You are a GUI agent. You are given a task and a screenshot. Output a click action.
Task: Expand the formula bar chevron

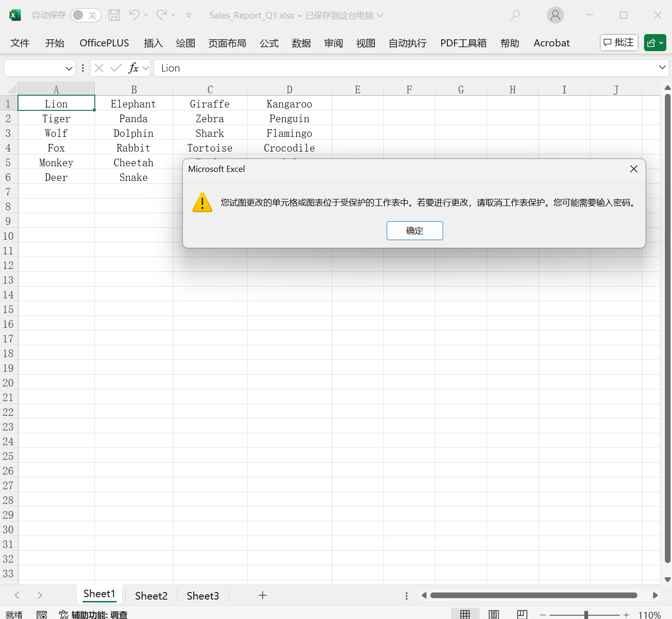(662, 68)
